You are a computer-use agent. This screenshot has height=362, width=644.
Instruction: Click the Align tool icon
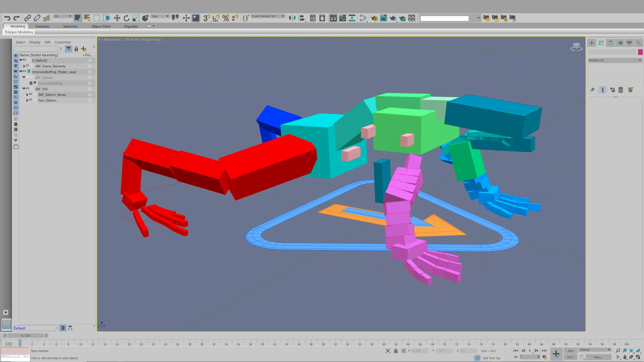pyautogui.click(x=302, y=18)
